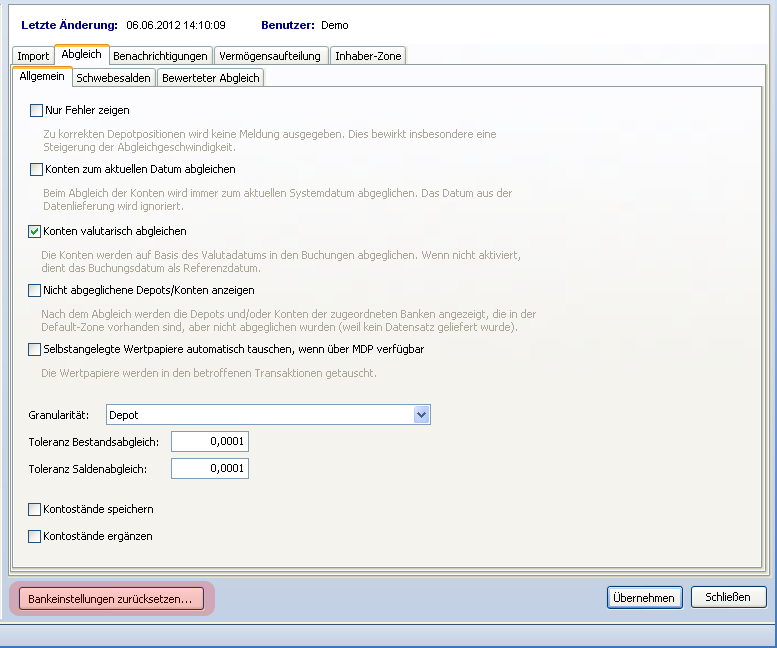Focus the Toleranz Saldenabgleich value field
Viewport: 777px width, 648px height.
tap(210, 469)
